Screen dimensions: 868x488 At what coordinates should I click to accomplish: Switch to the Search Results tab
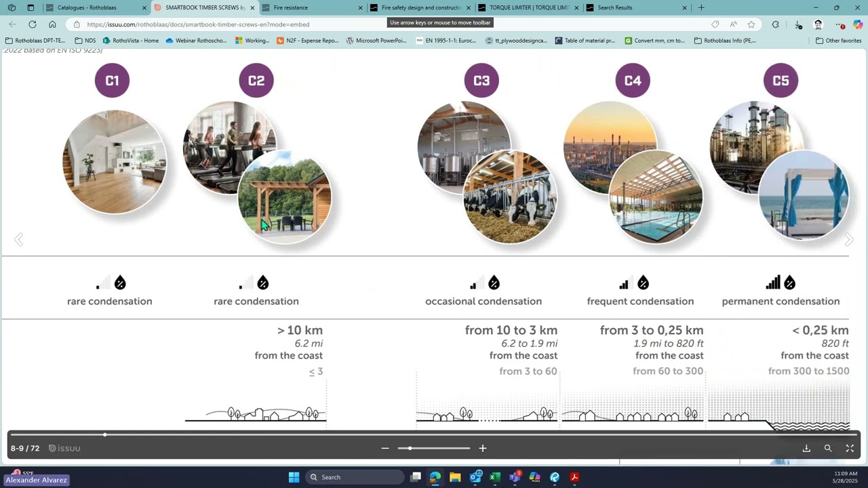(x=636, y=7)
